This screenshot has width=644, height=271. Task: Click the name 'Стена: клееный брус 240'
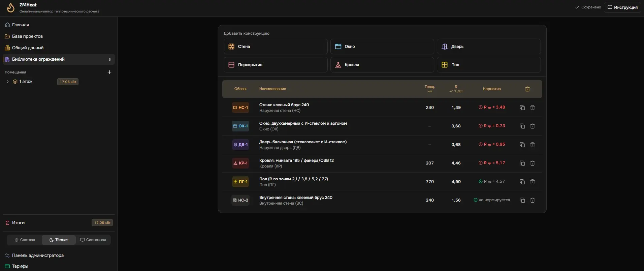[284, 105]
